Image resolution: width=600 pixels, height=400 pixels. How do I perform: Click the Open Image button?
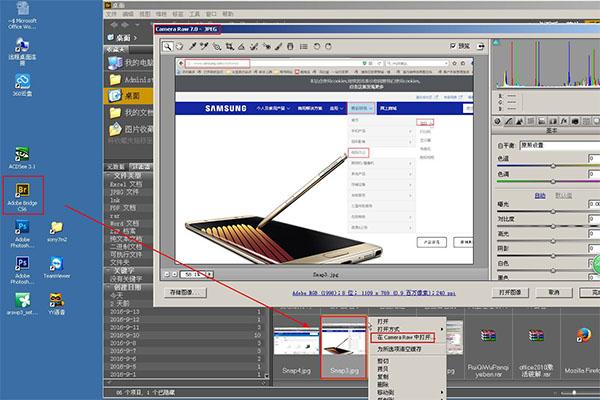[x=510, y=292]
